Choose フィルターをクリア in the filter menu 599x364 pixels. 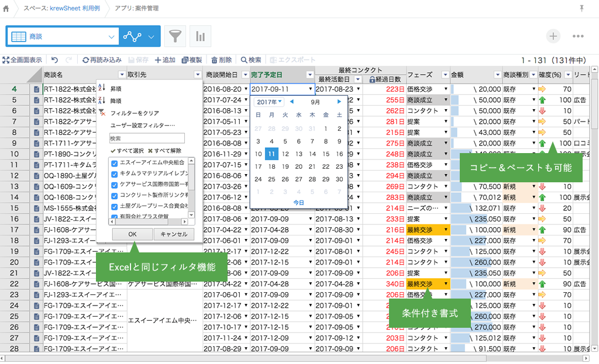point(135,113)
